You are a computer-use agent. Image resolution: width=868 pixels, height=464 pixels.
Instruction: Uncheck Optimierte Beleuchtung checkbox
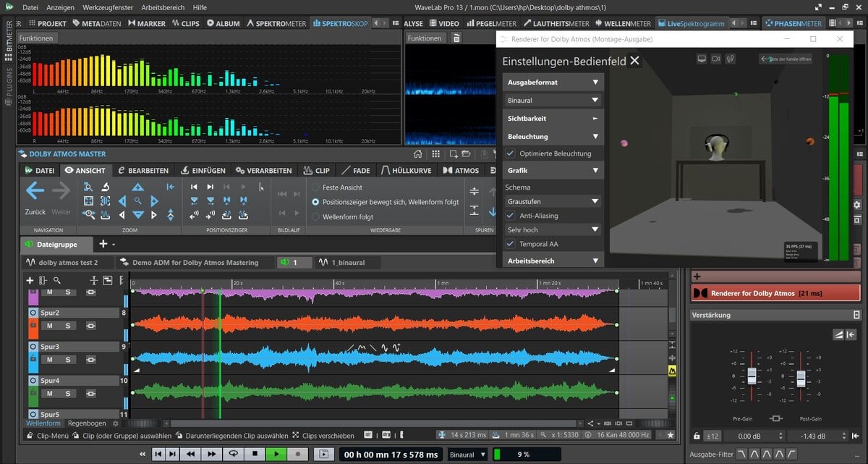tap(510, 153)
